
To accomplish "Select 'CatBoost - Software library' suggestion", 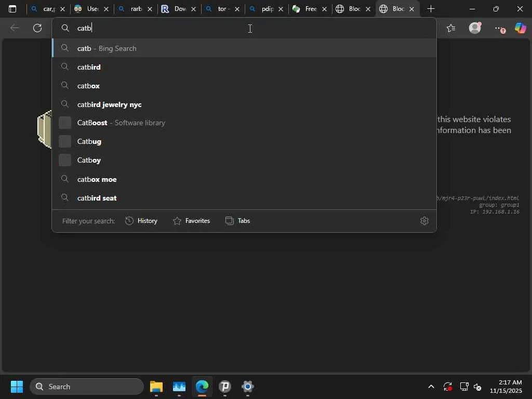I will click(x=244, y=123).
